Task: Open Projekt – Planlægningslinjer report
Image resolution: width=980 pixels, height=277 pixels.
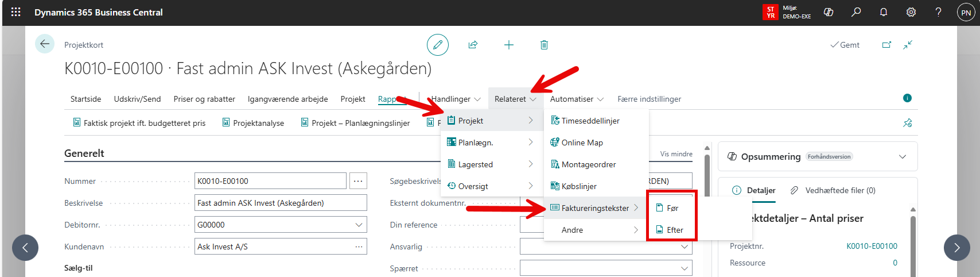Action: [x=355, y=123]
